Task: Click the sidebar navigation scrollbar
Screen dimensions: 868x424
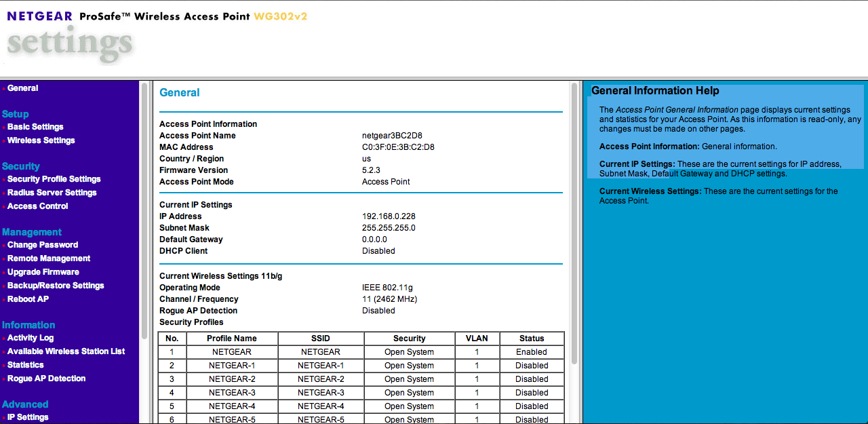Action: coord(144,210)
